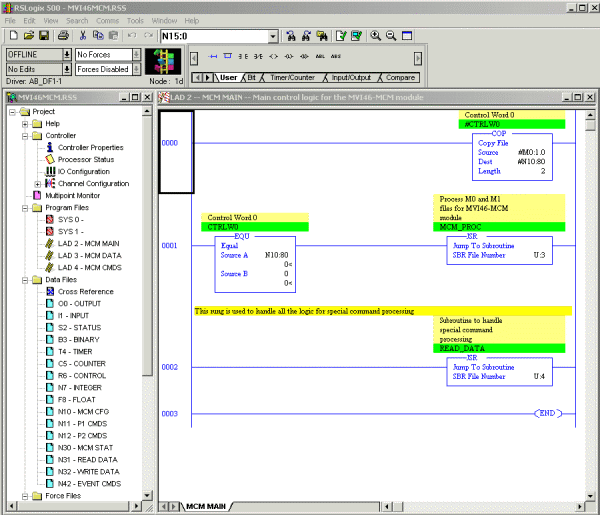
Task: Click the instruction toolbar left scroll arrow
Action: pos(194,59)
